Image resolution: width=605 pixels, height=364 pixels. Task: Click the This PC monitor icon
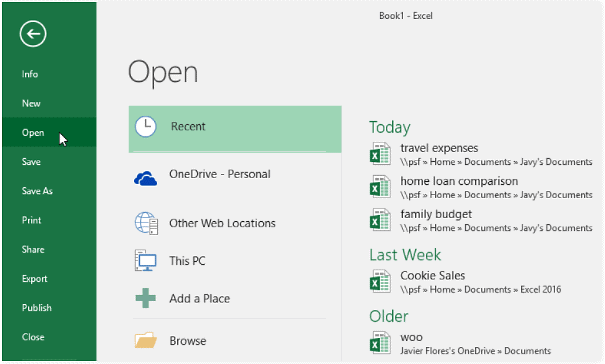145,260
